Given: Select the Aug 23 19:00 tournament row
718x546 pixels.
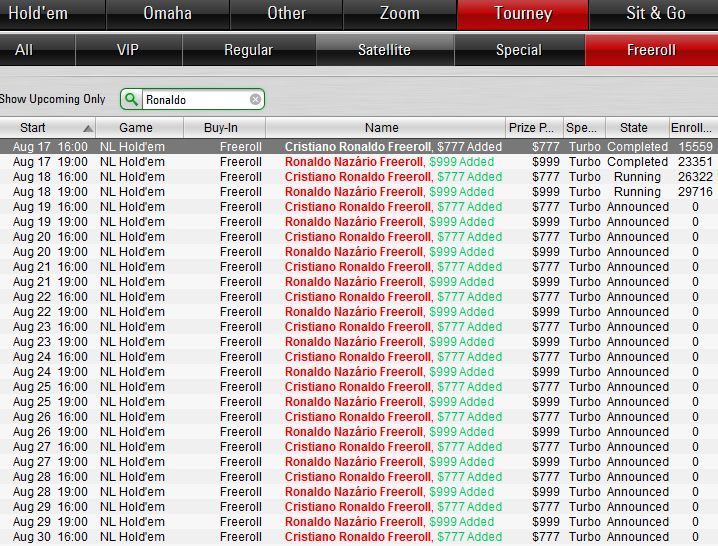Looking at the screenshot, I should (x=359, y=342).
